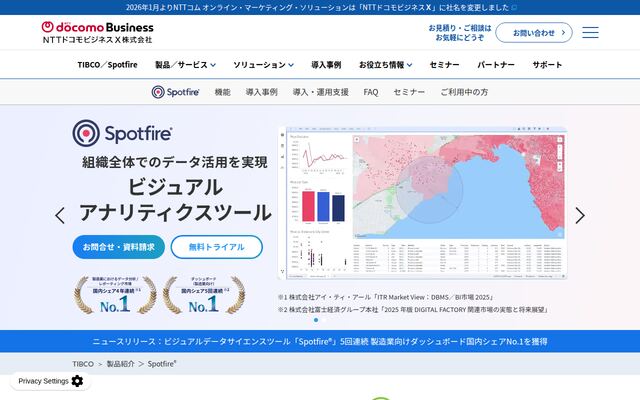The image size is (640, 400).
Task: Select 導入・運用支援 in sub navigation
Action: pyautogui.click(x=320, y=92)
